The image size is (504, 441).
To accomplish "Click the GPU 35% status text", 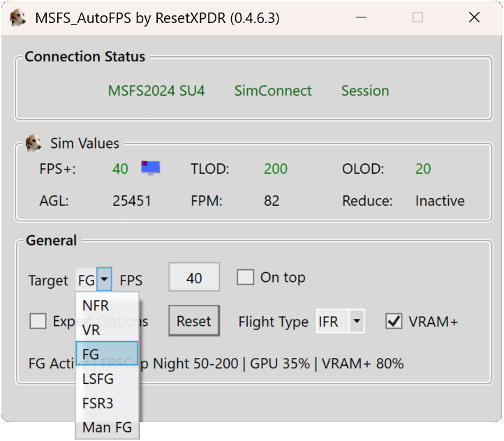I will (x=280, y=364).
